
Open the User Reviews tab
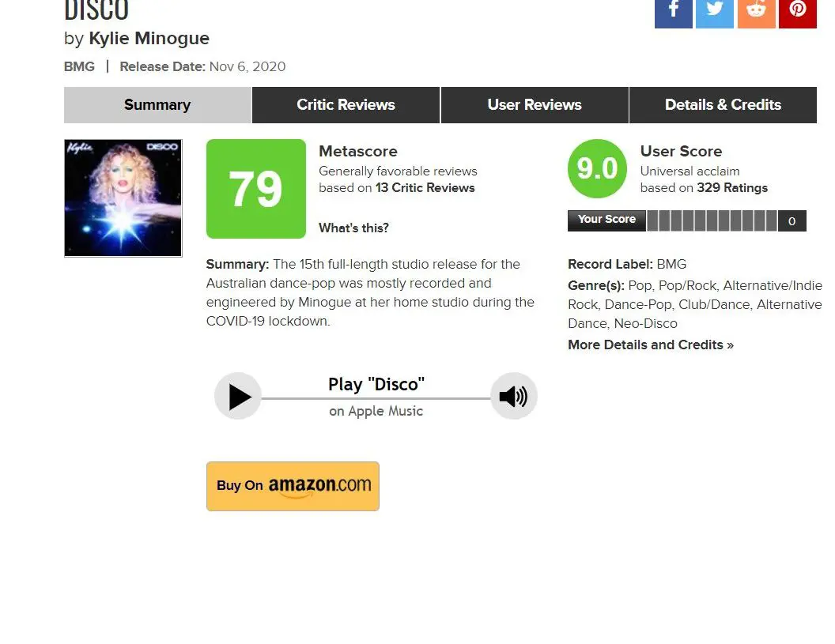click(535, 105)
